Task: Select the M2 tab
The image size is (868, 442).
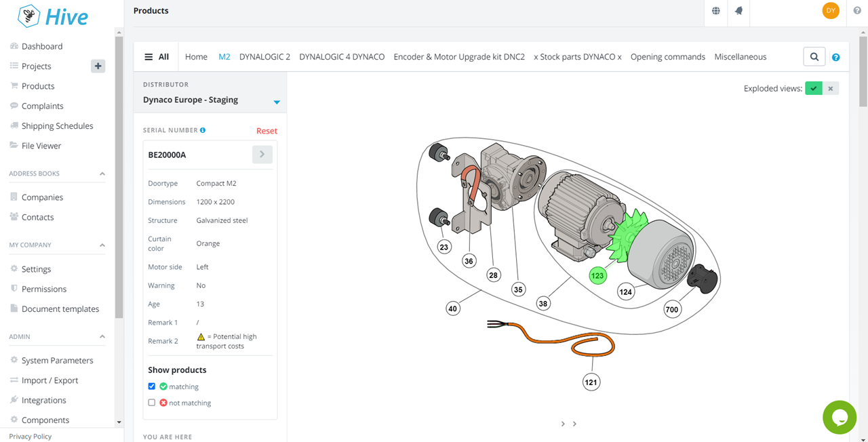Action: pos(224,57)
